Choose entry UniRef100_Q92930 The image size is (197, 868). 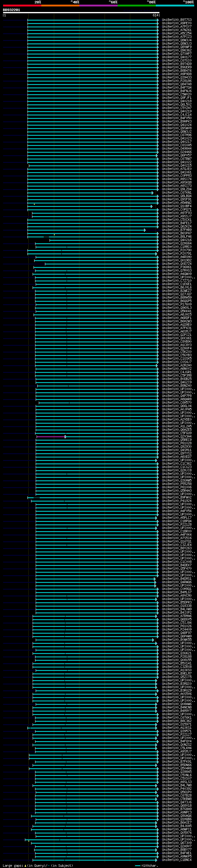[x=176, y=446]
